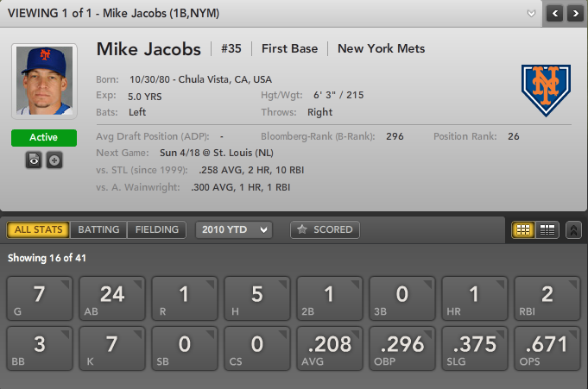Click the at-bats (AB) stat tile
Image resolution: width=588 pixels, height=389 pixels.
(112, 298)
